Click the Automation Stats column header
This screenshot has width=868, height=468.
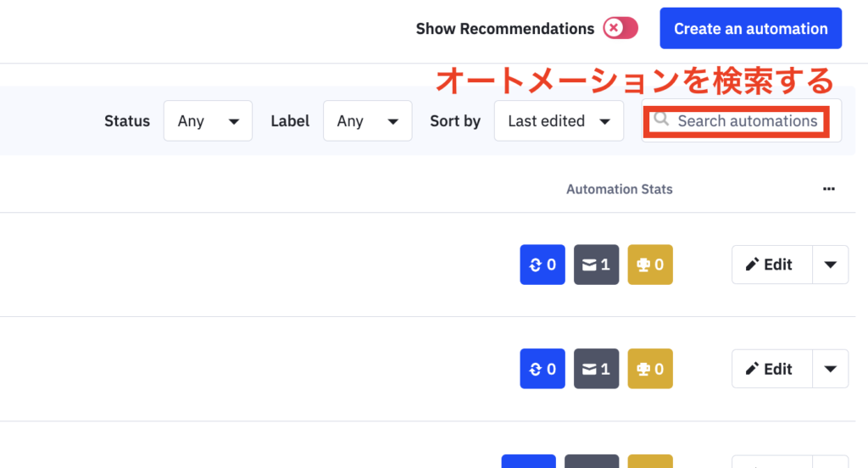[x=619, y=189]
